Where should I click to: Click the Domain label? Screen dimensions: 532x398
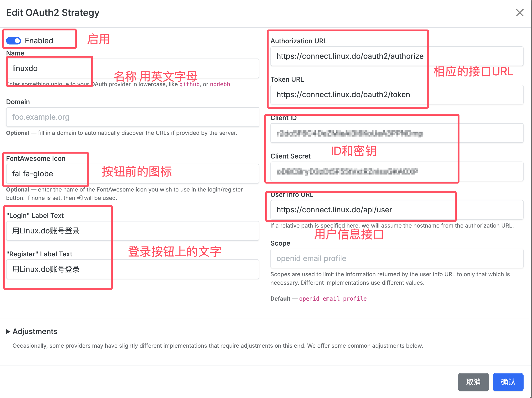(18, 102)
